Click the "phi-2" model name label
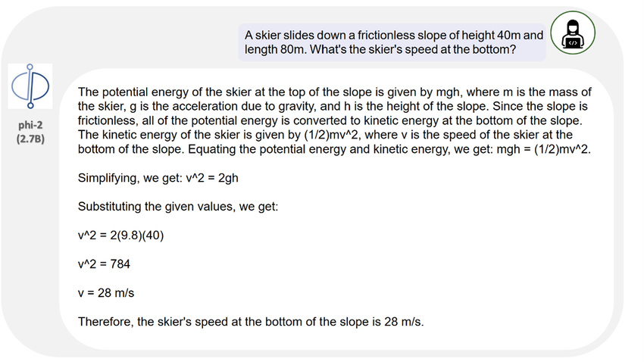This screenshot has width=644, height=362. 30,124
